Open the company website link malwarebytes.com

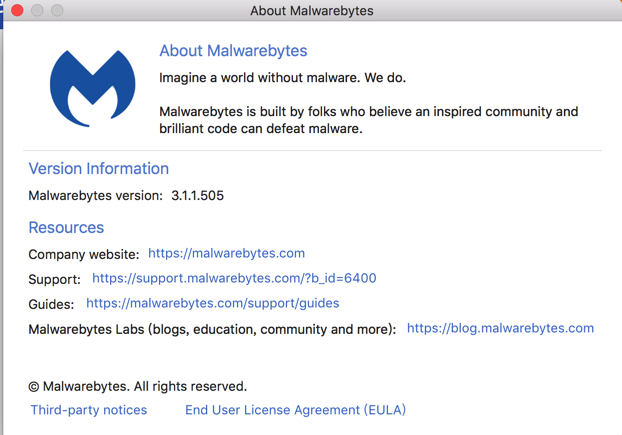[227, 253]
